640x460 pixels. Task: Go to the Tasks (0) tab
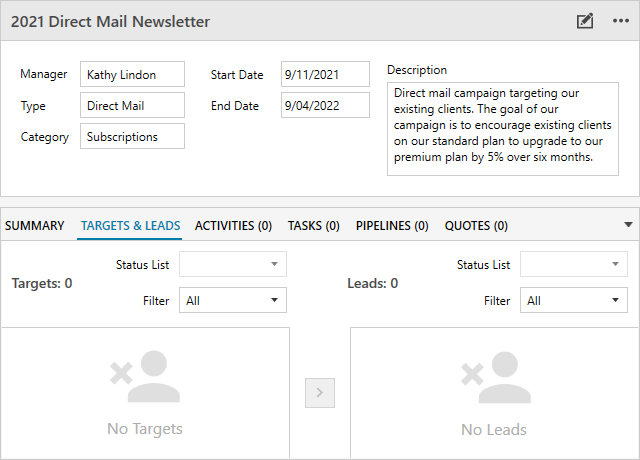(x=313, y=226)
